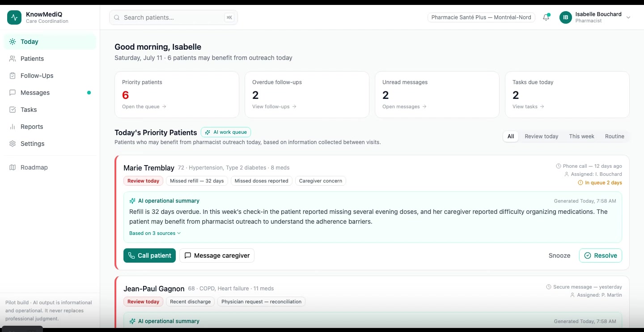Click sparkle icon in Marie Tremblay AI summary
This screenshot has height=332, width=644.
[132, 201]
